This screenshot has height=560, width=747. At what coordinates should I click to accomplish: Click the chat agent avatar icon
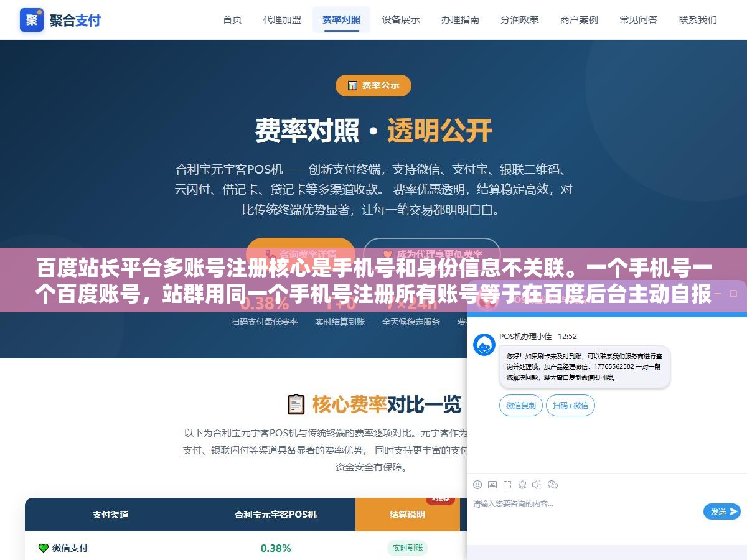click(x=484, y=345)
